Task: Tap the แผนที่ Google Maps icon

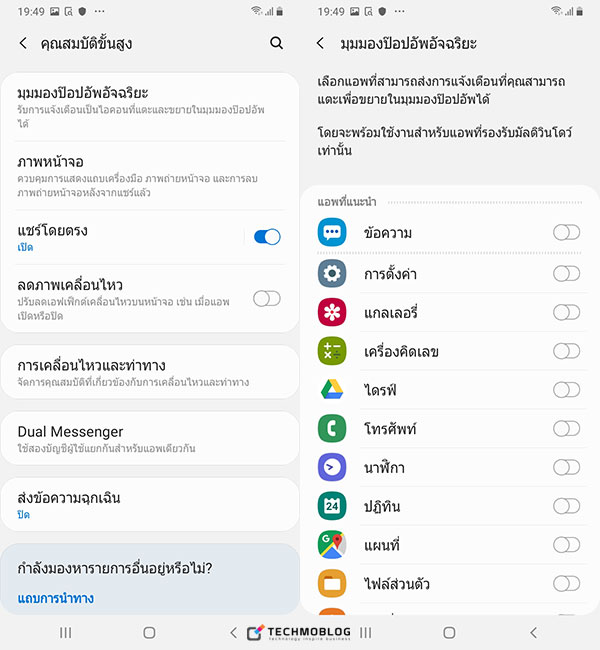Action: tap(332, 545)
